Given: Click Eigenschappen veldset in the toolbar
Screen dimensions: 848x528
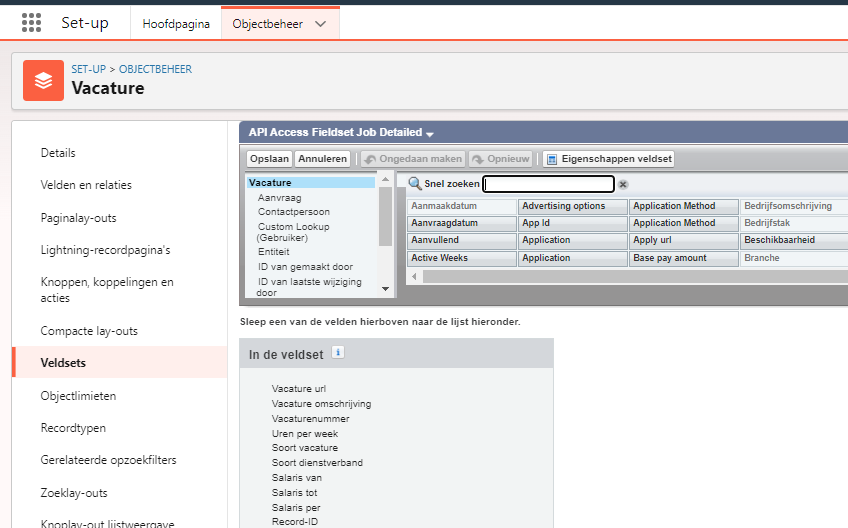Looking at the screenshot, I should pyautogui.click(x=609, y=159).
